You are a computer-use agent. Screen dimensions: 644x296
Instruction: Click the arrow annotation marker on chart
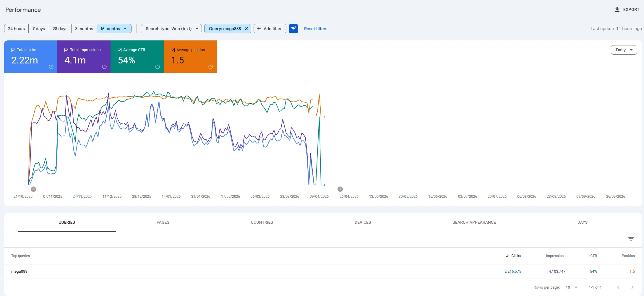click(33, 189)
